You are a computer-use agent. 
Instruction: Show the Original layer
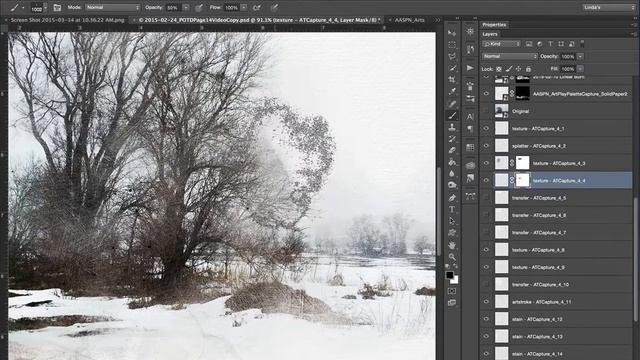click(486, 111)
